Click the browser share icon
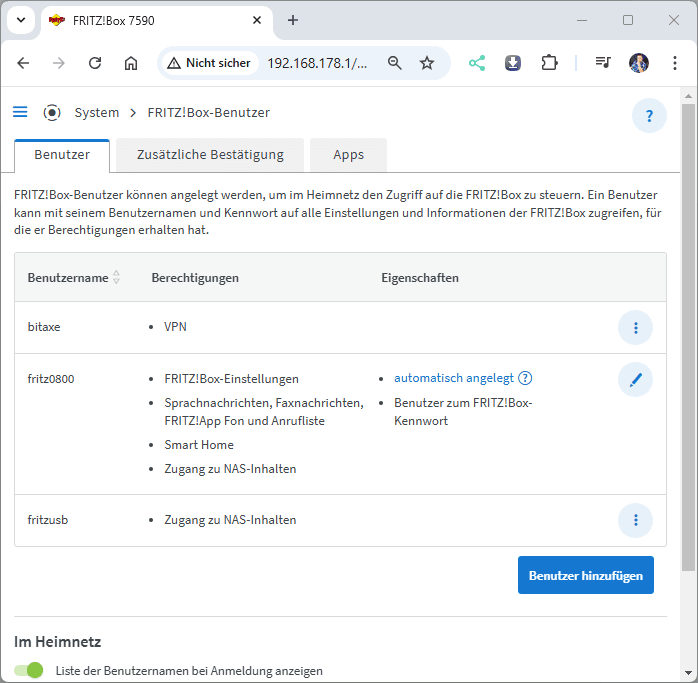This screenshot has width=698, height=683. 477,63
